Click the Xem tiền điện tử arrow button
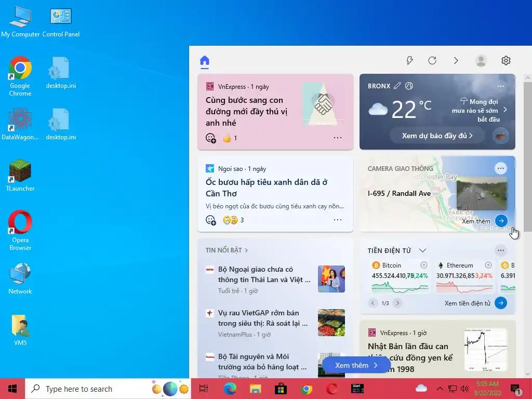The height and width of the screenshot is (399, 532). coord(501,303)
